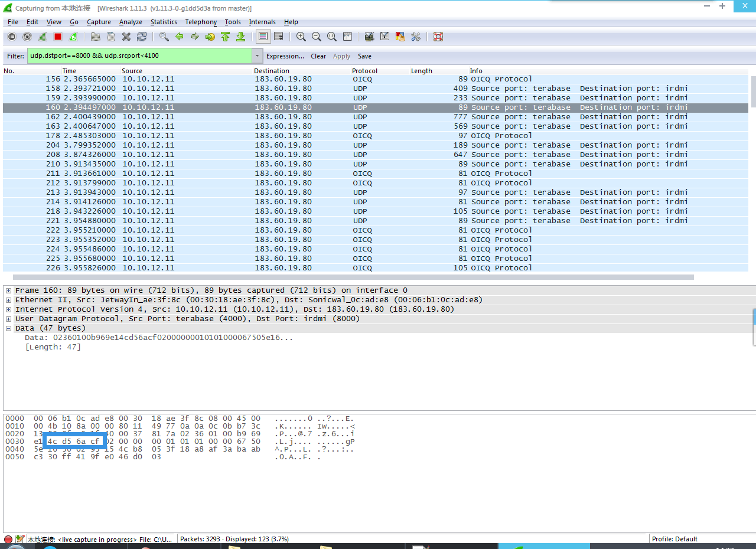Jump to the last packet

coord(241,37)
